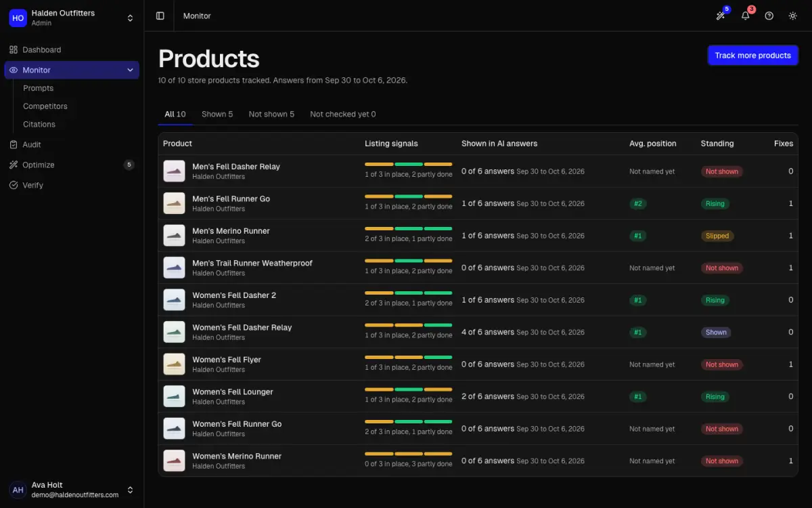Click Men's Fell Runner Go listing signals bar
The image size is (812, 508).
[x=409, y=196]
